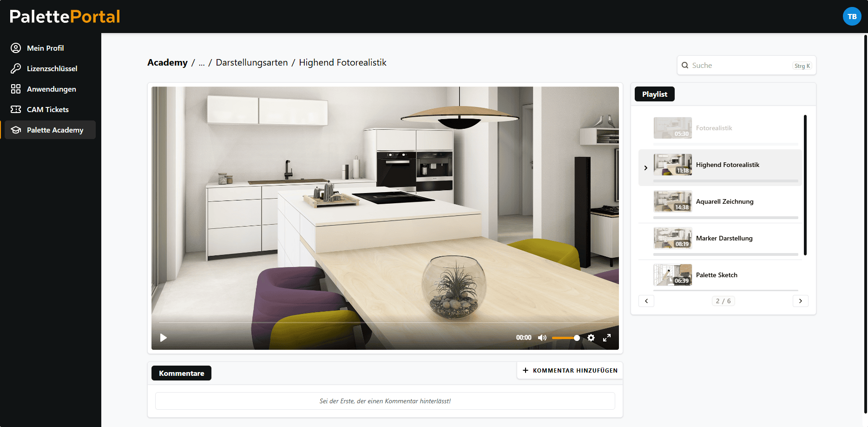Image resolution: width=868 pixels, height=427 pixels.
Task: Open Mein Profil from sidebar
Action: click(45, 48)
